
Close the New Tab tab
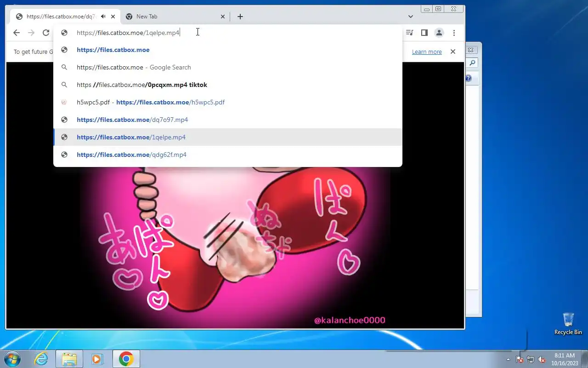point(223,17)
